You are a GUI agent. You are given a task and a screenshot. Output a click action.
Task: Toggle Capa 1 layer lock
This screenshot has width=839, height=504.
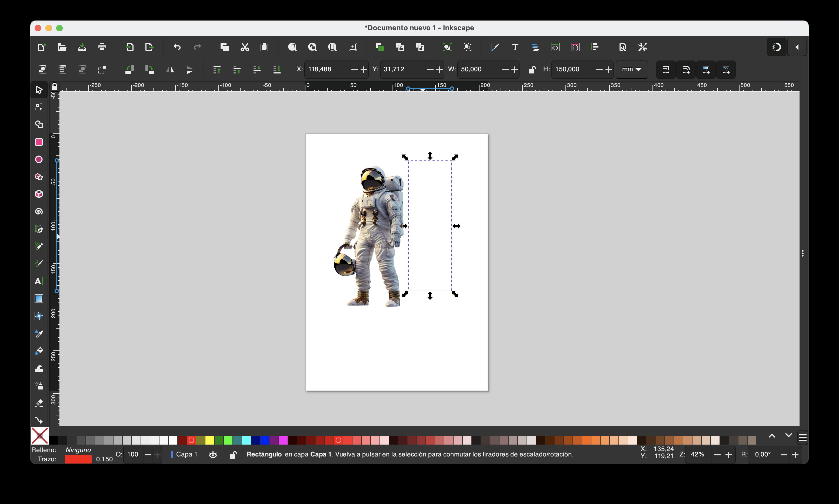coord(233,455)
